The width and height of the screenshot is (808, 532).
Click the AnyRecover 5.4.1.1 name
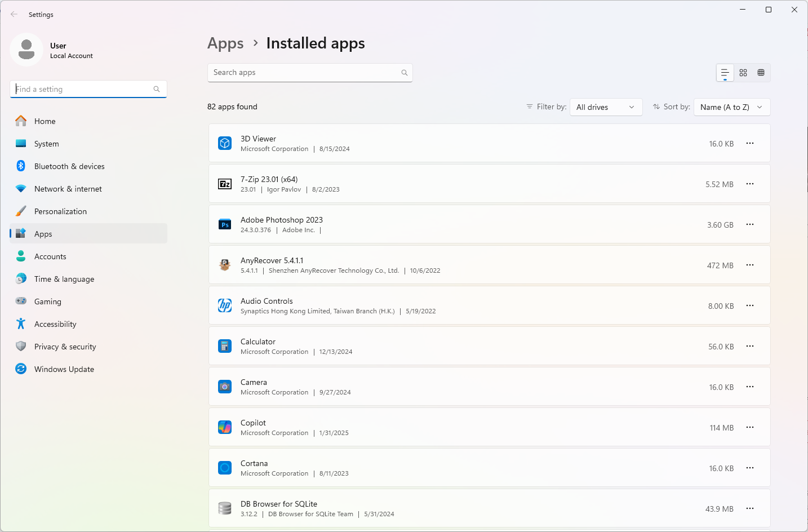[272, 260]
